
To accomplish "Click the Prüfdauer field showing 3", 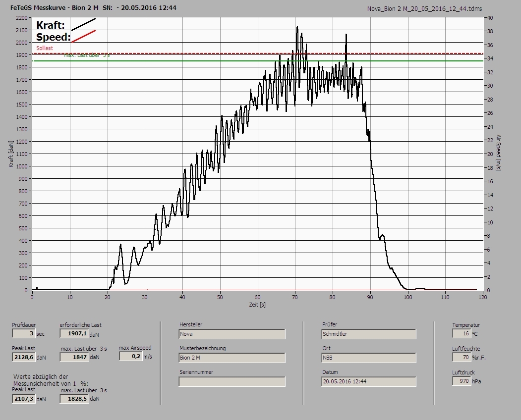I will click(23, 333).
